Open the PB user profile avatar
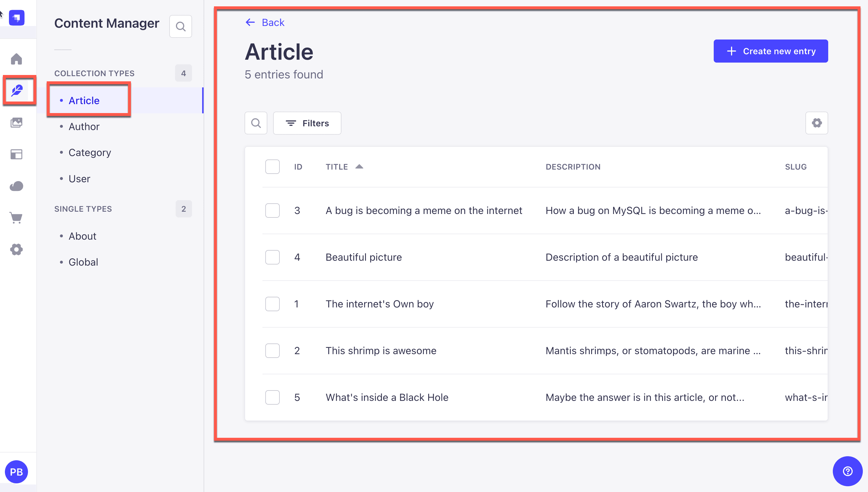Screen dimensions: 868x492 [16, 472]
